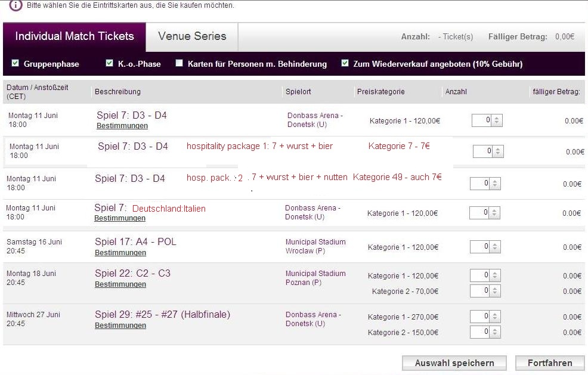Open Bestimmungen link for Spiel 17: A4 - POL
588x375 pixels.
pos(120,252)
